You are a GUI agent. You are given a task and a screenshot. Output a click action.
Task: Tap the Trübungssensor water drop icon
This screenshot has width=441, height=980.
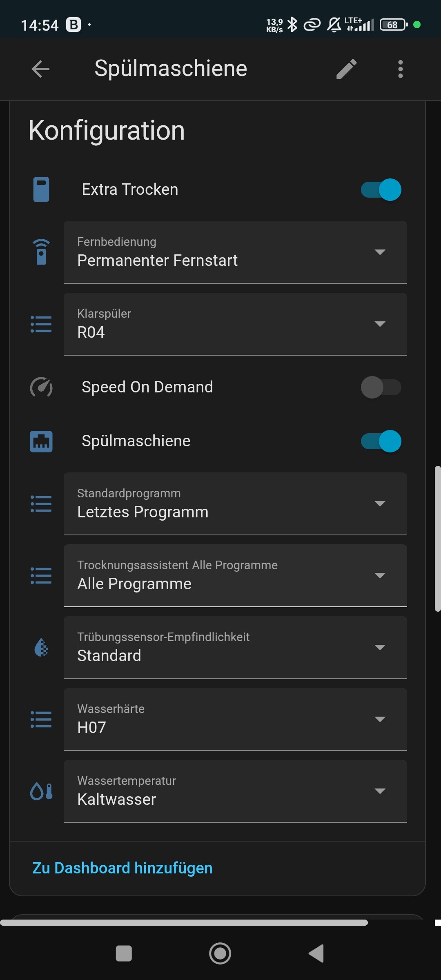(x=41, y=647)
